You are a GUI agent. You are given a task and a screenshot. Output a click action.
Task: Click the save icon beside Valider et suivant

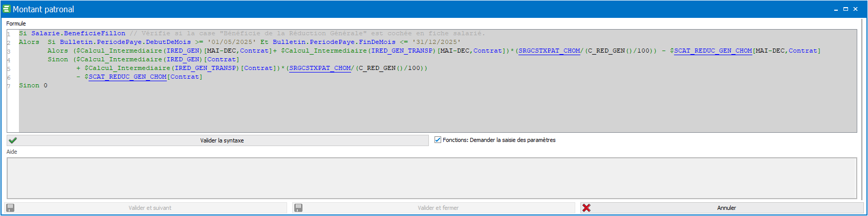click(11, 208)
